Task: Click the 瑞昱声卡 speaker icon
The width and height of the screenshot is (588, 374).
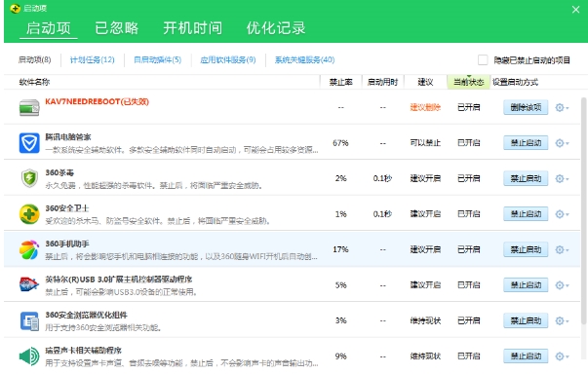Action: [29, 356]
